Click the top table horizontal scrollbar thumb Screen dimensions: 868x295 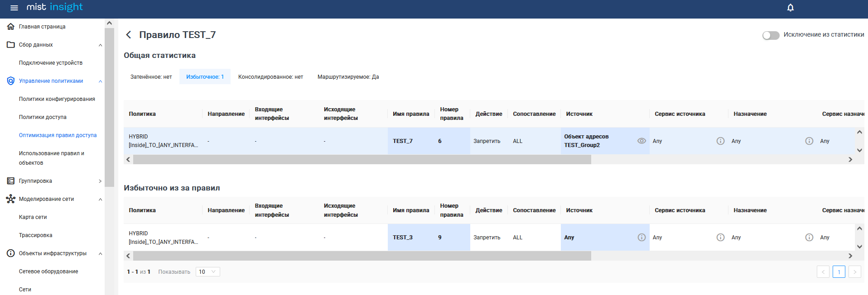click(362, 159)
